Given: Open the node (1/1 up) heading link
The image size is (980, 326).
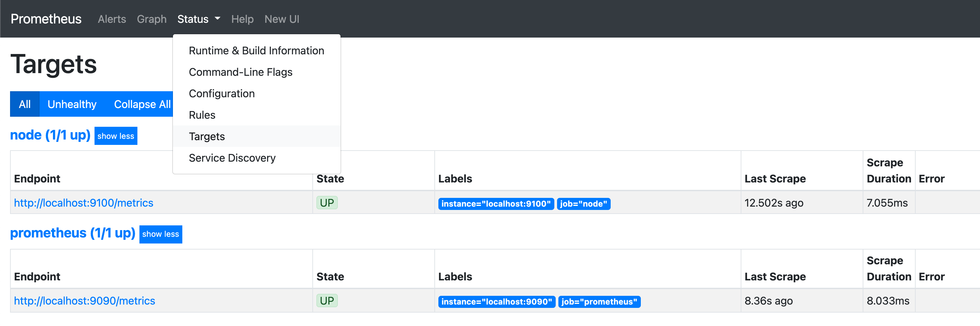Looking at the screenshot, I should tap(50, 135).
